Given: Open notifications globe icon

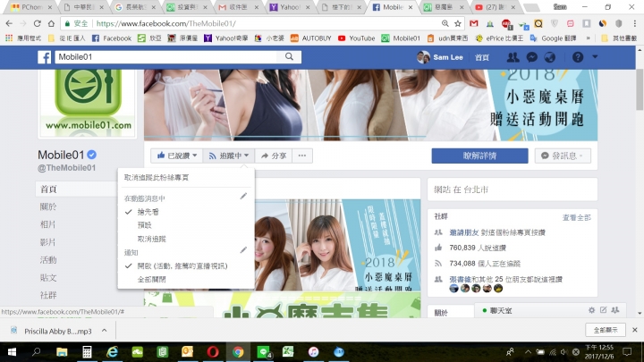Looking at the screenshot, I should point(550,57).
